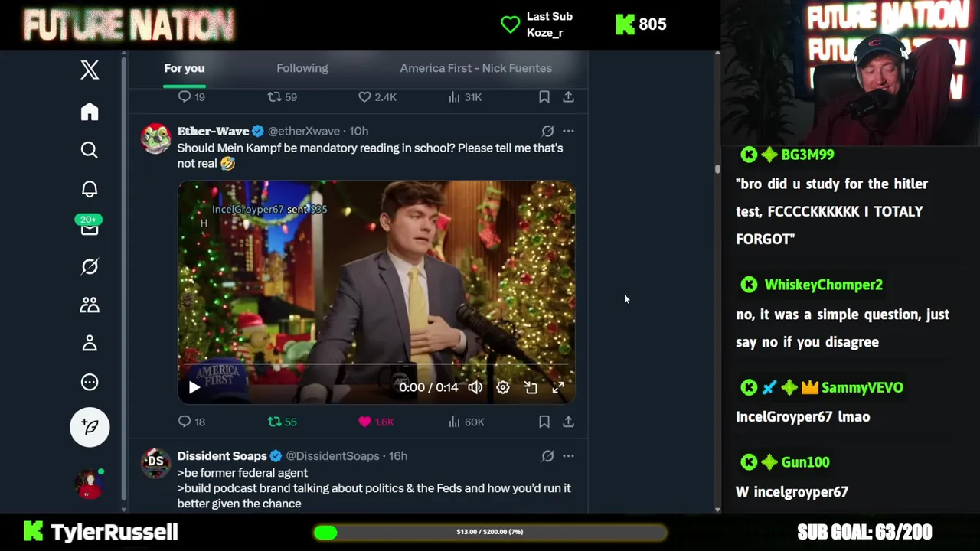Click the donation goal progress bar
The image size is (980, 551).
coord(490,532)
